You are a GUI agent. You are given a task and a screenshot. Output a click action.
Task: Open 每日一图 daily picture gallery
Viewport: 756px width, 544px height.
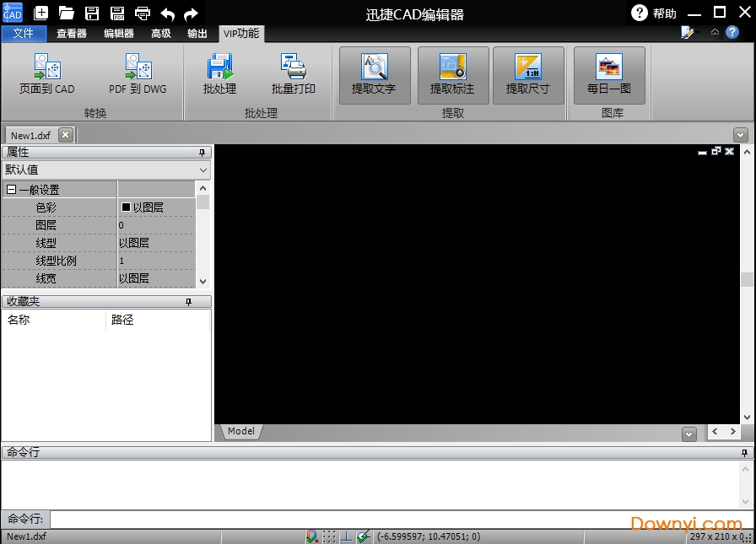(609, 74)
